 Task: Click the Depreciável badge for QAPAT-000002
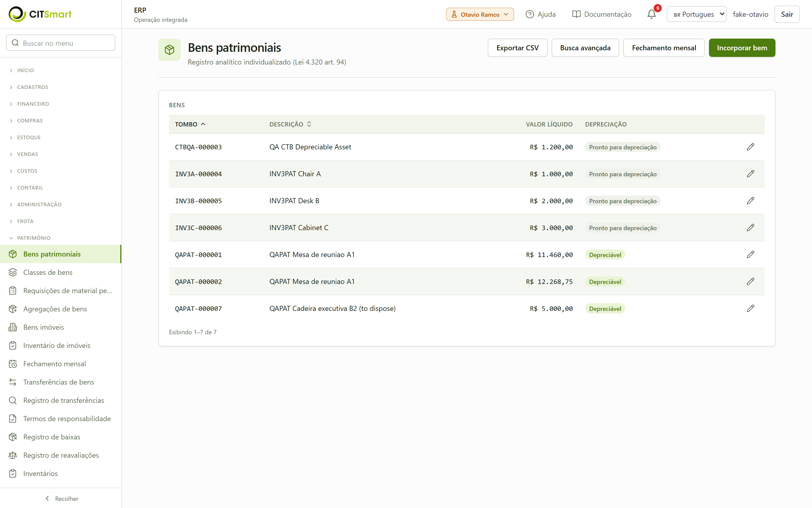(605, 281)
